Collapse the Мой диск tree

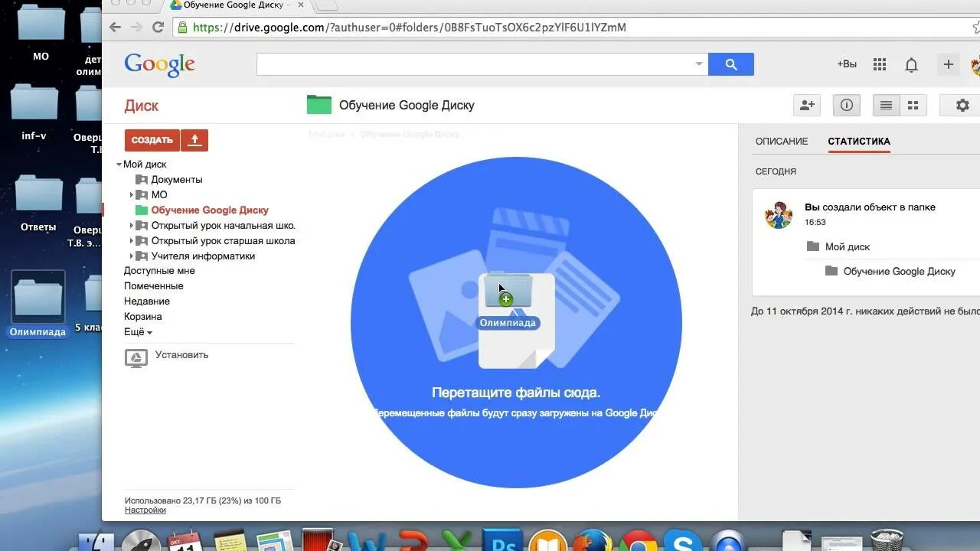pyautogui.click(x=119, y=165)
